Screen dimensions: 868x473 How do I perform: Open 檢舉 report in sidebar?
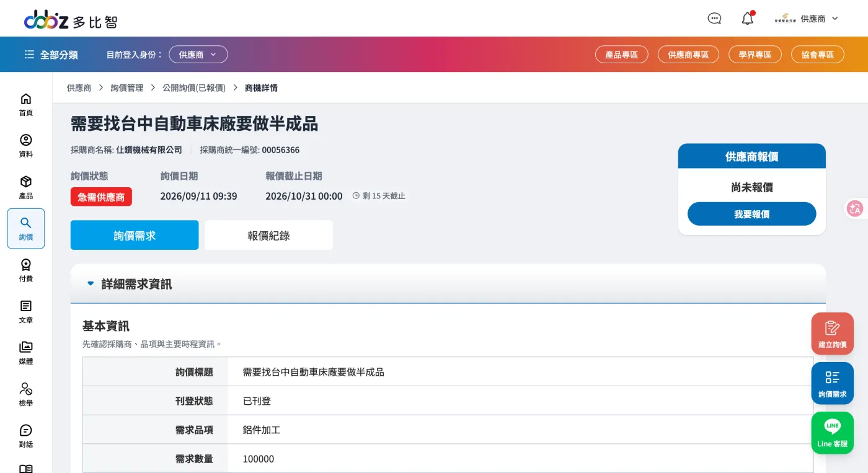click(x=26, y=395)
